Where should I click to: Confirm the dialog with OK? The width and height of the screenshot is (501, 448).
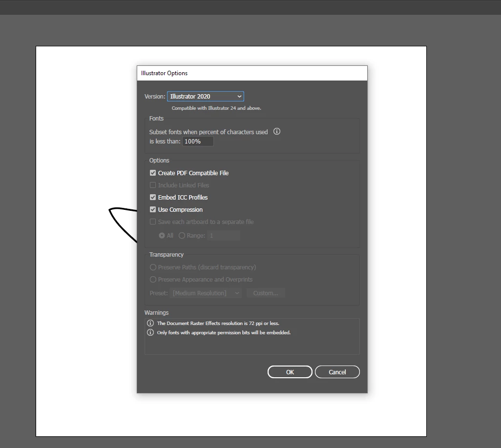(x=290, y=372)
